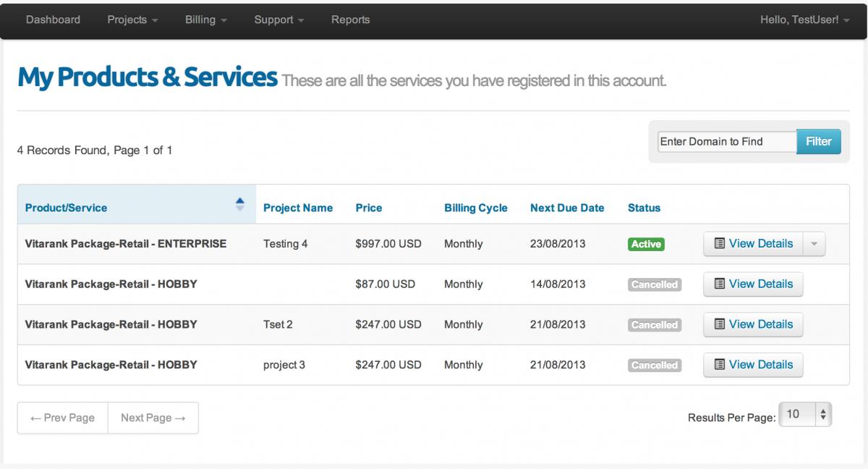This screenshot has width=868, height=469.
Task: Click the list icon in 14/08/2013 row
Action: point(720,284)
